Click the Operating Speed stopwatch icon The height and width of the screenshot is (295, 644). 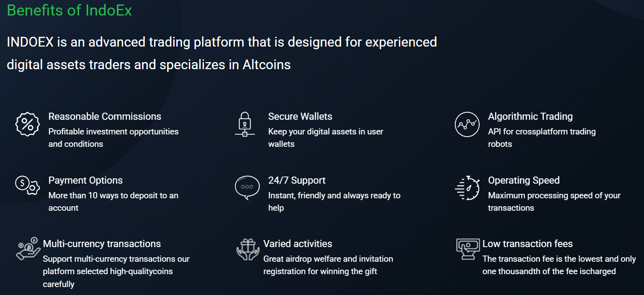[467, 188]
